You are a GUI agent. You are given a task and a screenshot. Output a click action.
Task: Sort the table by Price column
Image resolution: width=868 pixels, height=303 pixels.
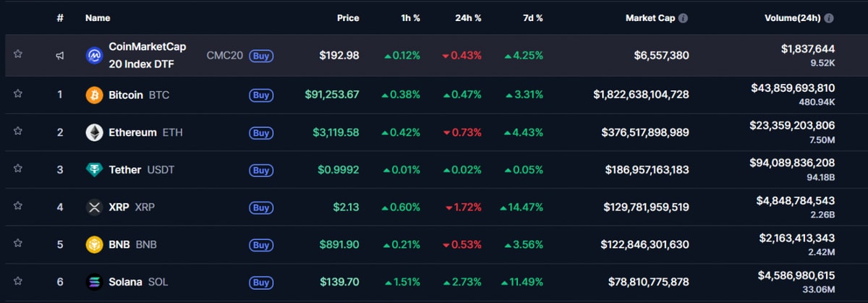click(x=347, y=18)
